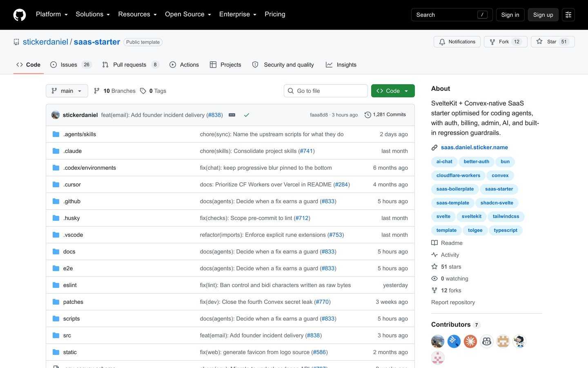Image resolution: width=588 pixels, height=368 pixels.
Task: Open the appearance settings icon in header
Action: 568,15
